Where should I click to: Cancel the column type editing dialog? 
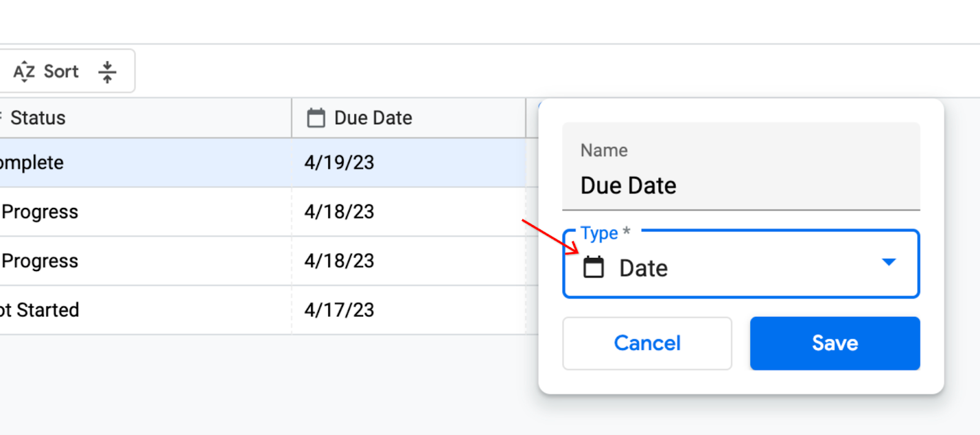[646, 343]
